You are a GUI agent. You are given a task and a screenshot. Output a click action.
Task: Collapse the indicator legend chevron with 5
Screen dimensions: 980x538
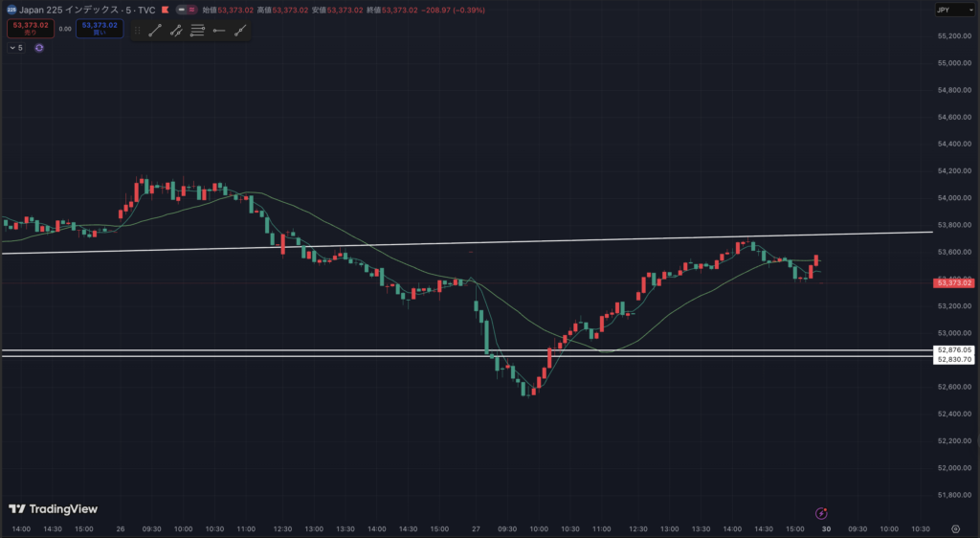16,47
